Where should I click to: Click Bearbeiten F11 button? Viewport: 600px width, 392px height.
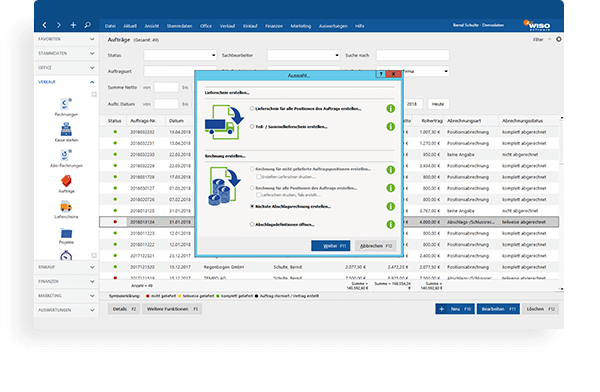coord(498,309)
